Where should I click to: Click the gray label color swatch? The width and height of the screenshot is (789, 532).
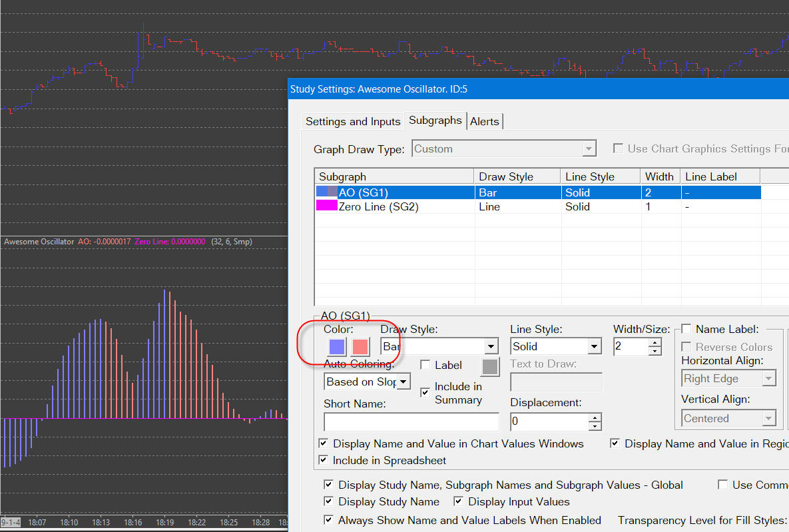pos(489,367)
